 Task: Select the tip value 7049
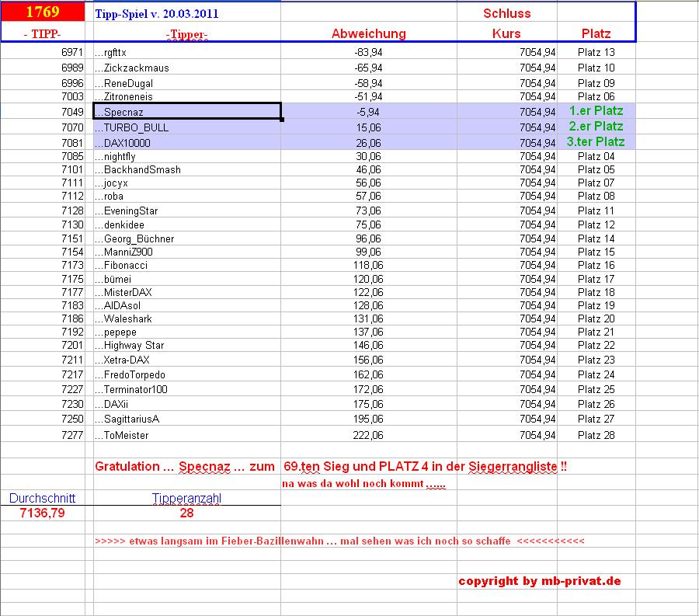tap(72, 112)
